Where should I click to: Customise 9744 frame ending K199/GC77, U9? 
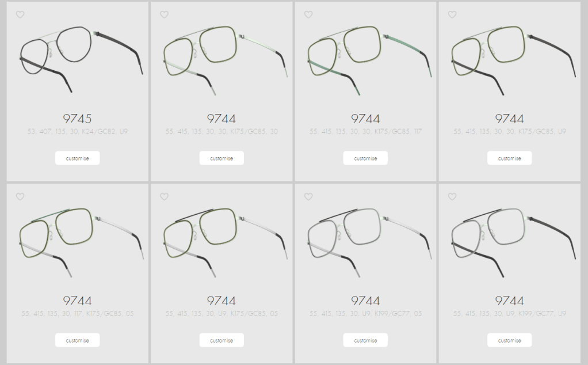[x=510, y=340]
